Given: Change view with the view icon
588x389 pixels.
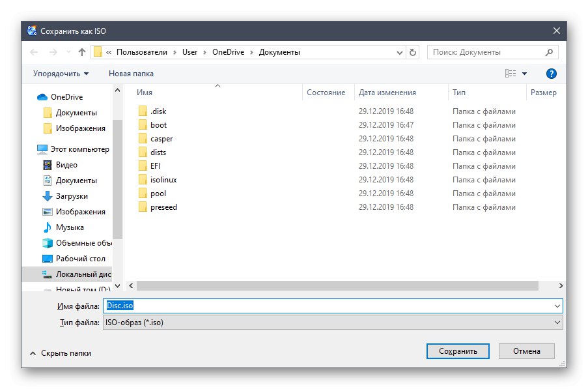Looking at the screenshot, I should tap(511, 74).
